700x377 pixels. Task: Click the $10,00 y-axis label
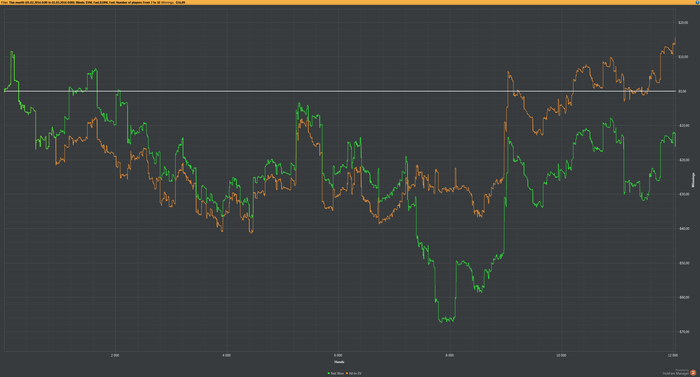pos(683,57)
